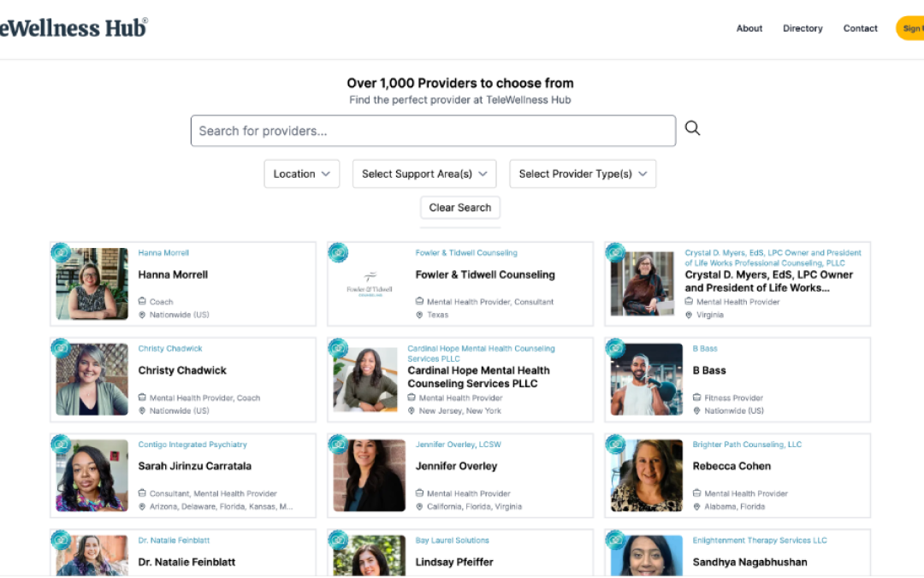Click the bold Jennifer Overley name
The width and height of the screenshot is (924, 578).
pyautogui.click(x=456, y=466)
